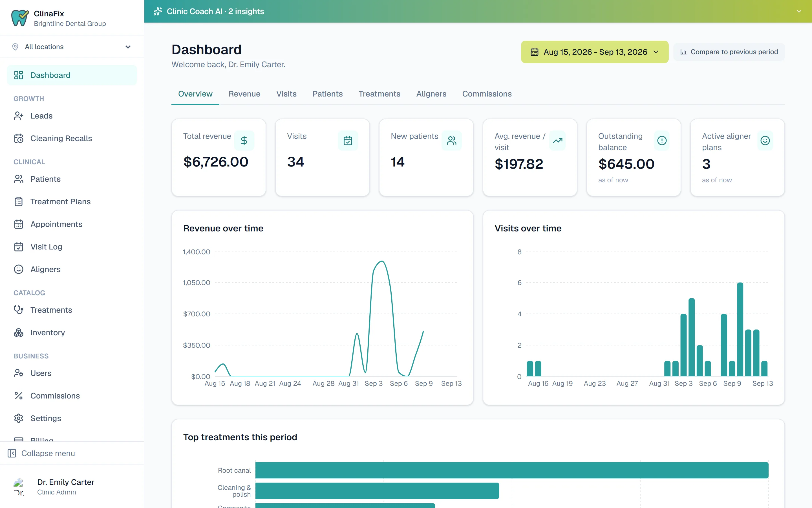Click the Revenue over time heading
This screenshot has height=508, width=812.
click(x=223, y=229)
